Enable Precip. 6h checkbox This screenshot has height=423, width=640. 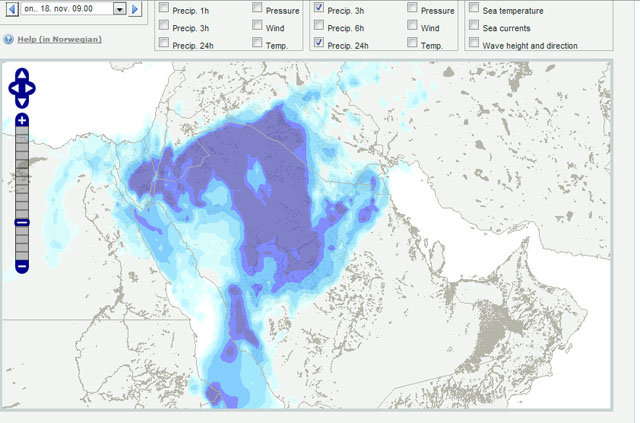point(319,25)
